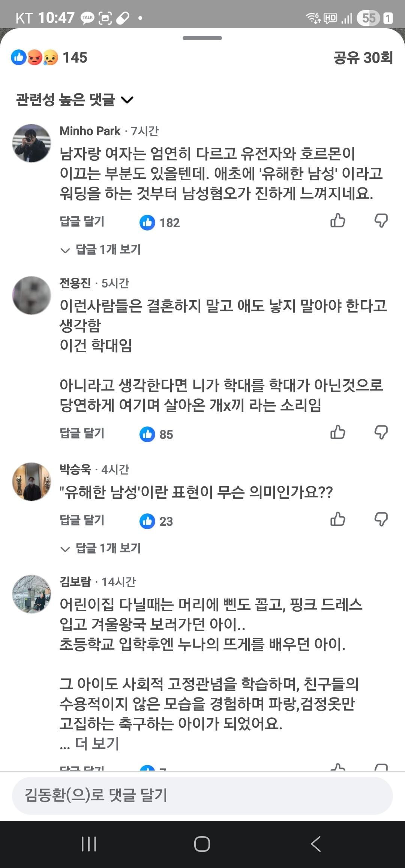This screenshot has width=405, height=868.
Task: Tap thumbs-down on 전용진's comment
Action: 381,432
